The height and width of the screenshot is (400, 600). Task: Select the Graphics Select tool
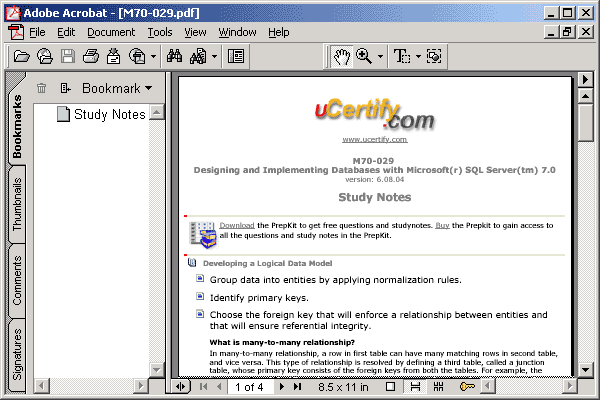click(x=434, y=56)
